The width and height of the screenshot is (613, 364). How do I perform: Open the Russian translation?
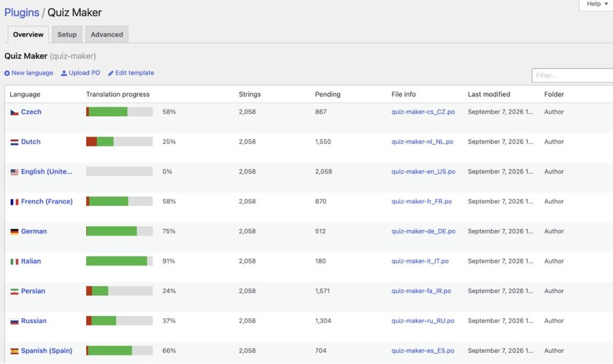coord(34,321)
